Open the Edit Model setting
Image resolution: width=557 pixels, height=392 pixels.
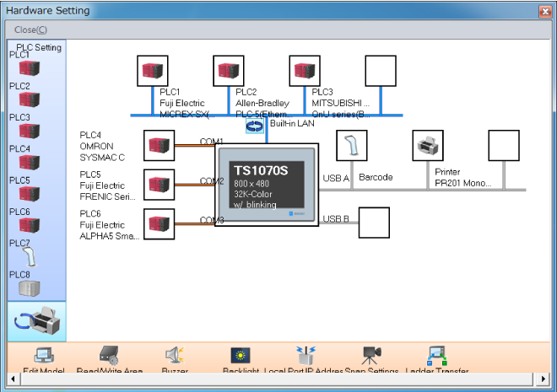pos(43,357)
